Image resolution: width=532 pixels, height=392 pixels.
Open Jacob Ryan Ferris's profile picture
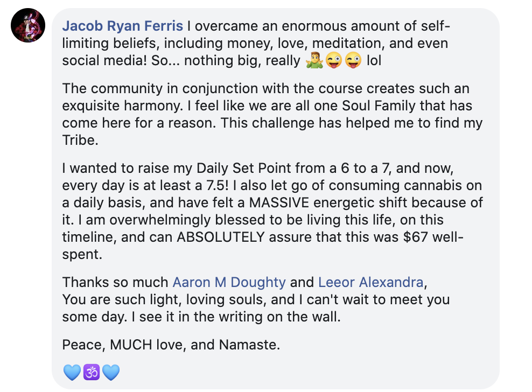click(28, 25)
